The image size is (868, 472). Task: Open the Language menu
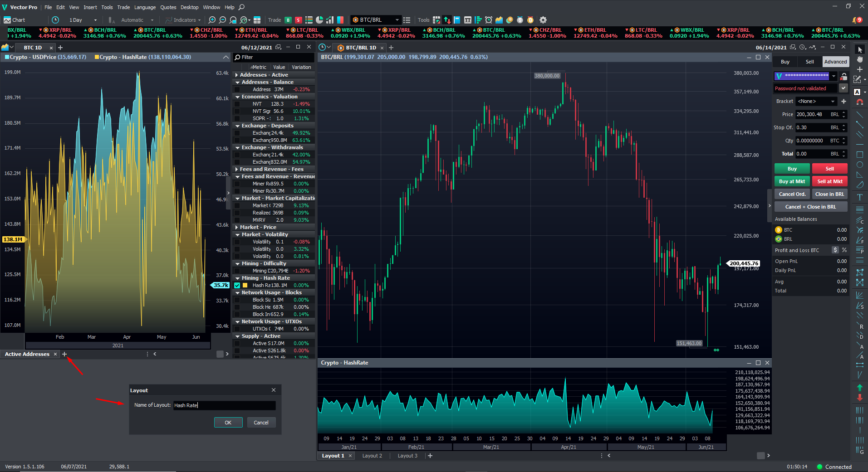145,7
